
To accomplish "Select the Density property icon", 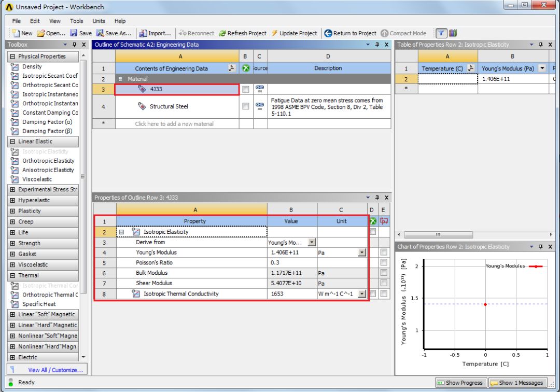I will tap(15, 67).
